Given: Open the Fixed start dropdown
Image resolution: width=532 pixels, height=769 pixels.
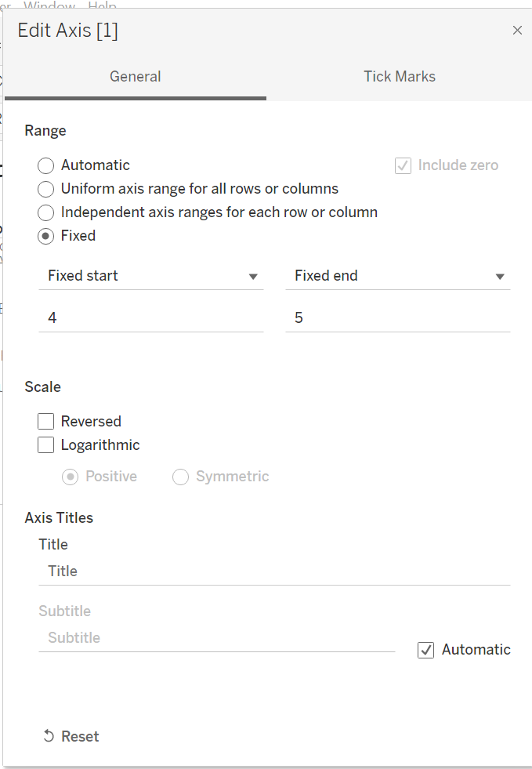Looking at the screenshot, I should point(253,276).
